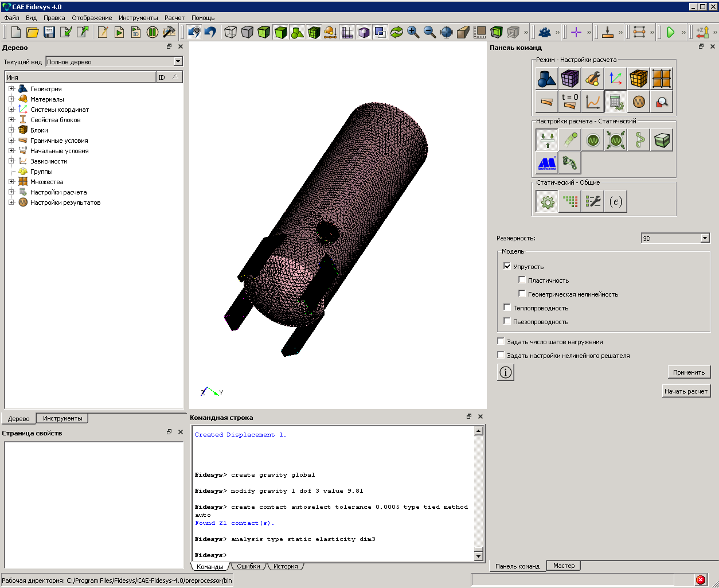Click the command line scrollbar up arrow
Image resolution: width=719 pixels, height=588 pixels.
479,431
